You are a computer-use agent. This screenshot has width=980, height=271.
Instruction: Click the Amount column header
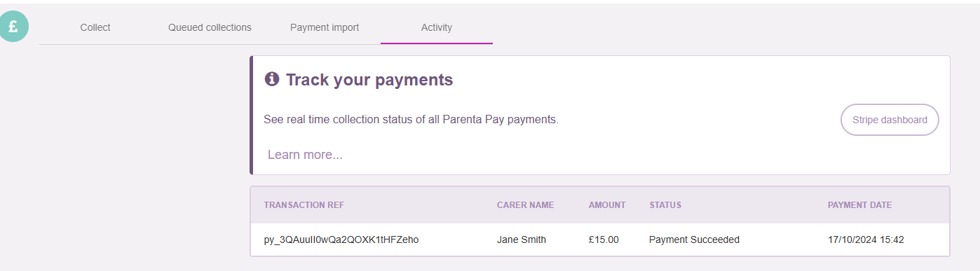click(607, 205)
